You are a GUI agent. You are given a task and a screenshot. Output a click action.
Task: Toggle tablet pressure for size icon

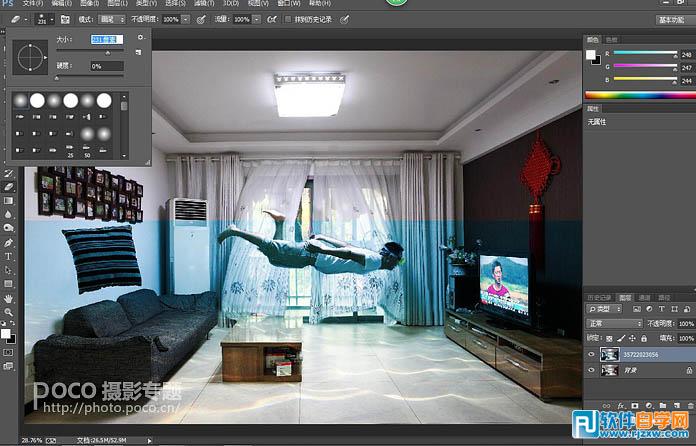(x=344, y=20)
